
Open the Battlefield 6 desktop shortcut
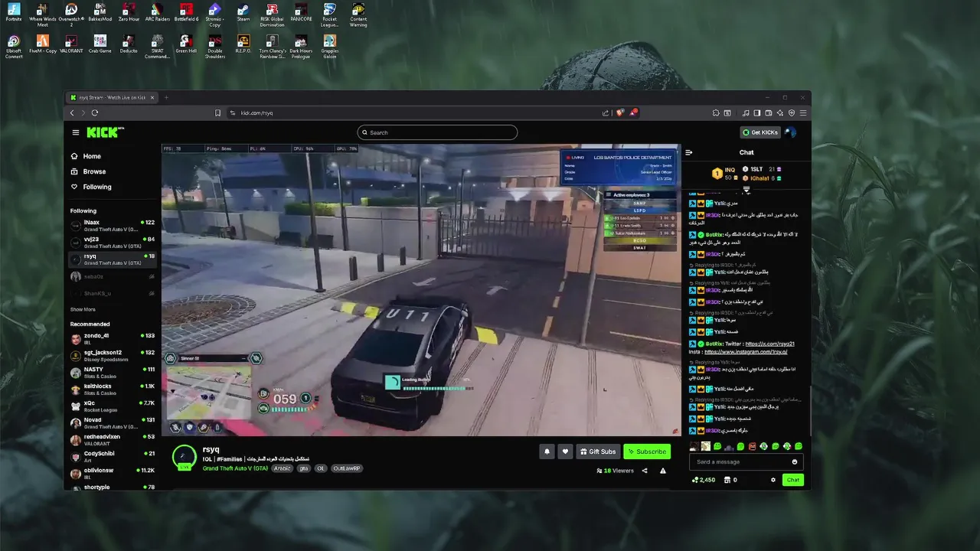tap(186, 12)
